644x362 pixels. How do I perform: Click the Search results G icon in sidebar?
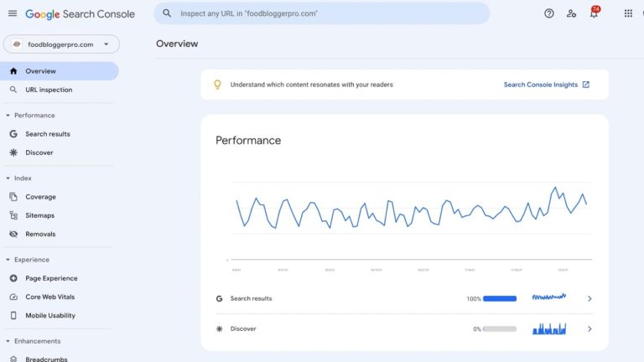(13, 134)
